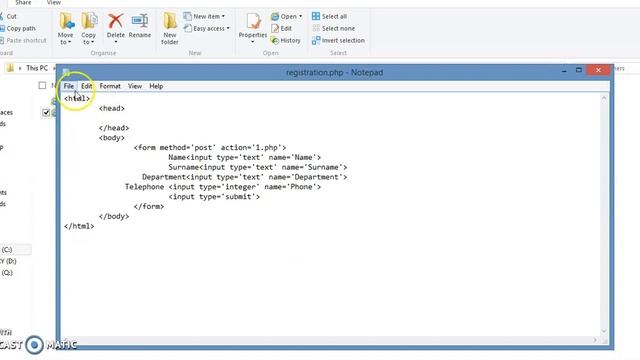This screenshot has width=640, height=360.
Task: Expand the Properties dropdown arrow
Action: (x=253, y=42)
